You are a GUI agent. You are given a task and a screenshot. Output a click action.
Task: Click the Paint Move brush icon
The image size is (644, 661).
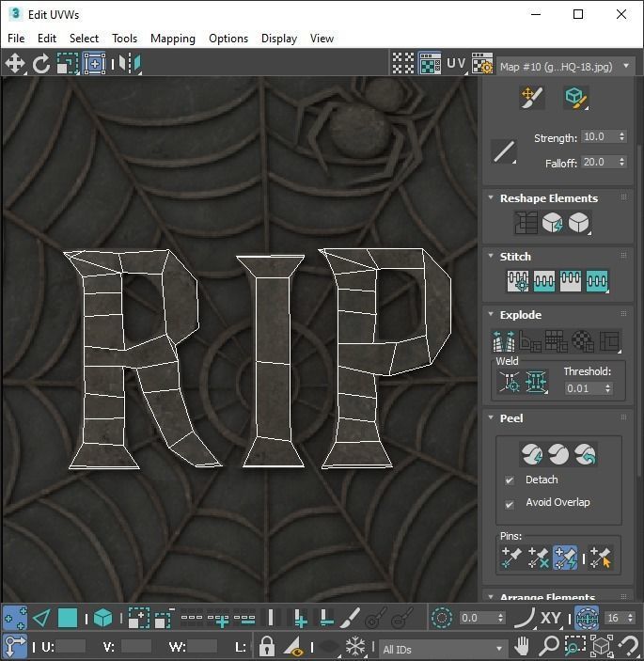tap(532, 98)
